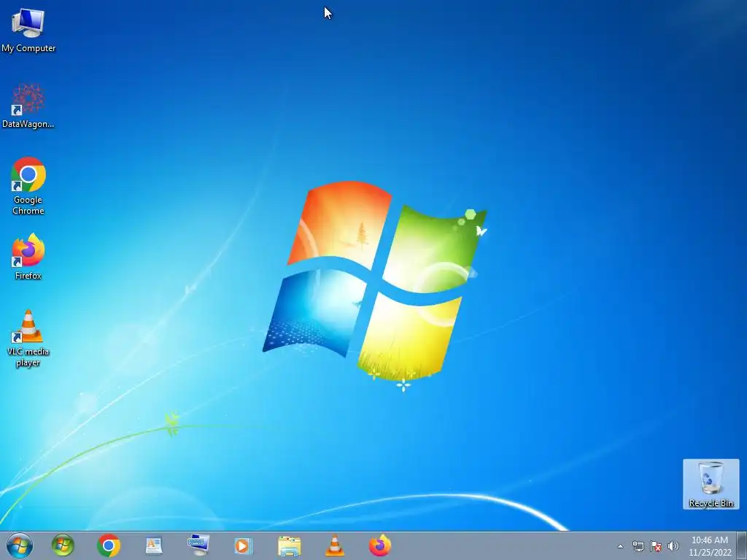
Task: Open the My Computer desktop icon
Action: (x=28, y=30)
